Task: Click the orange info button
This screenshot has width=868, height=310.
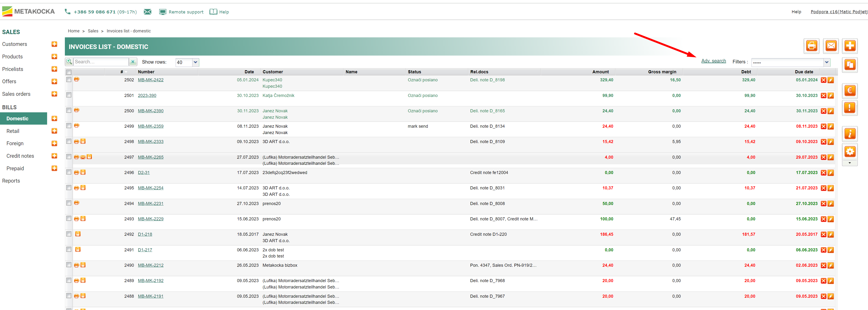Action: tap(850, 134)
